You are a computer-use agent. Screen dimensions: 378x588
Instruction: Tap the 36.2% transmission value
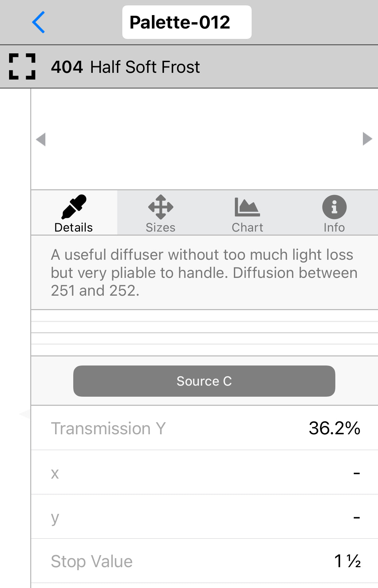(334, 428)
